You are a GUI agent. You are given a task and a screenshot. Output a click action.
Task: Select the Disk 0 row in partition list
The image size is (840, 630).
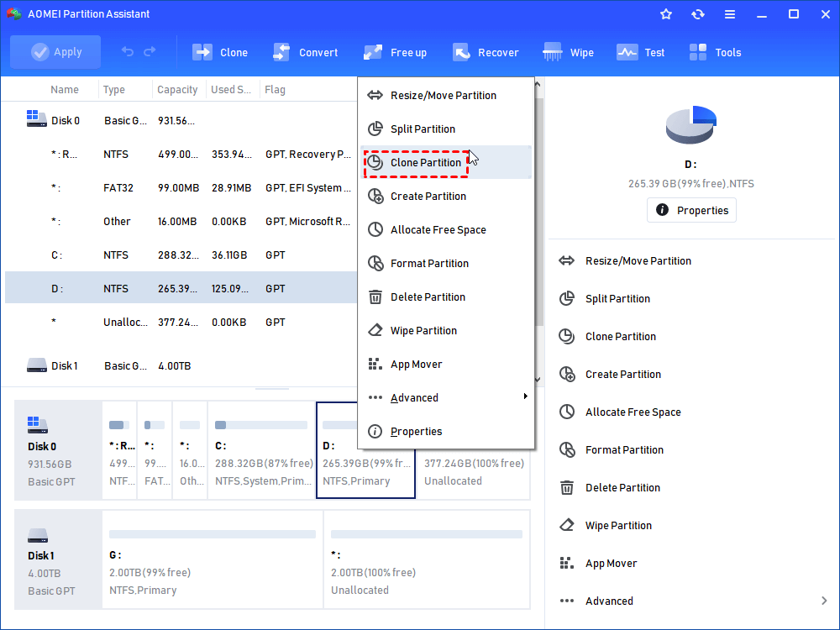[x=181, y=120]
